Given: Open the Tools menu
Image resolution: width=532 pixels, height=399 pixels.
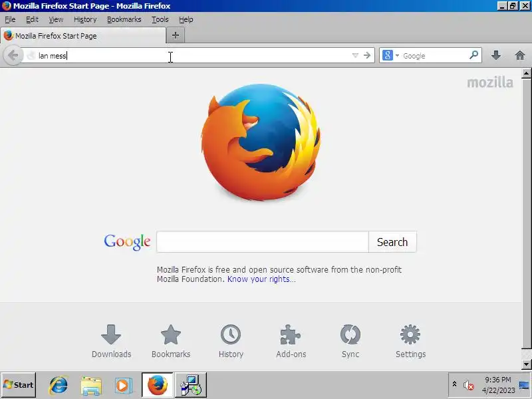Looking at the screenshot, I should pyautogui.click(x=160, y=20).
